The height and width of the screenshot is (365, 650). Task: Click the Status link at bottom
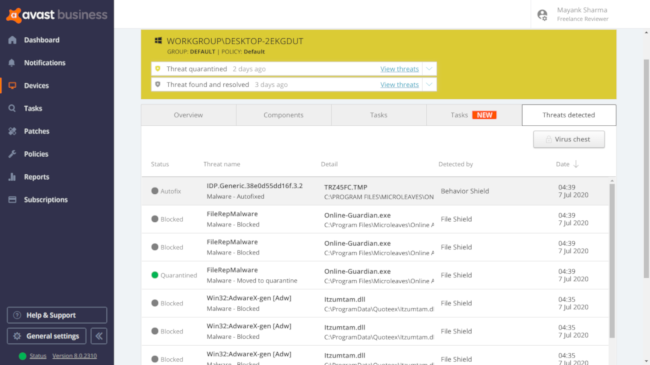(38, 356)
